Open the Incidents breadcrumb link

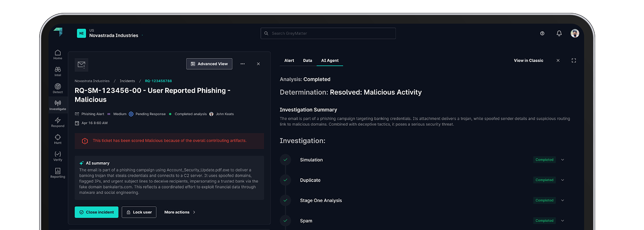point(127,81)
